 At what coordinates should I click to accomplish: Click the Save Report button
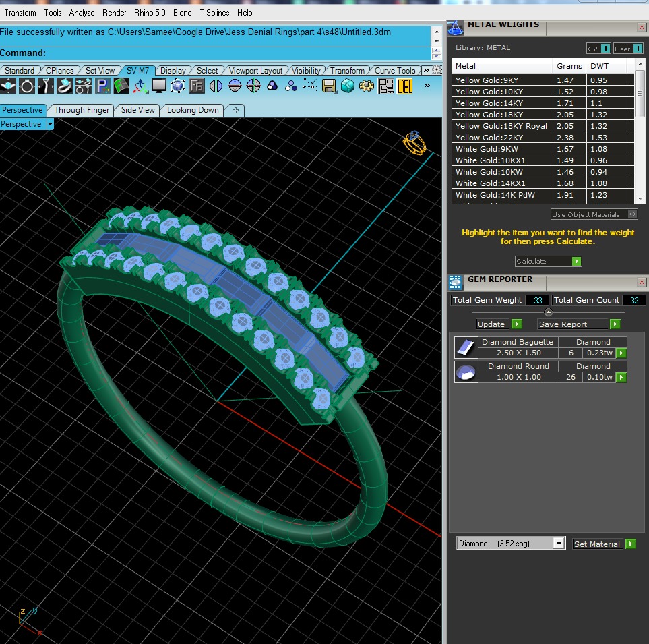[579, 324]
